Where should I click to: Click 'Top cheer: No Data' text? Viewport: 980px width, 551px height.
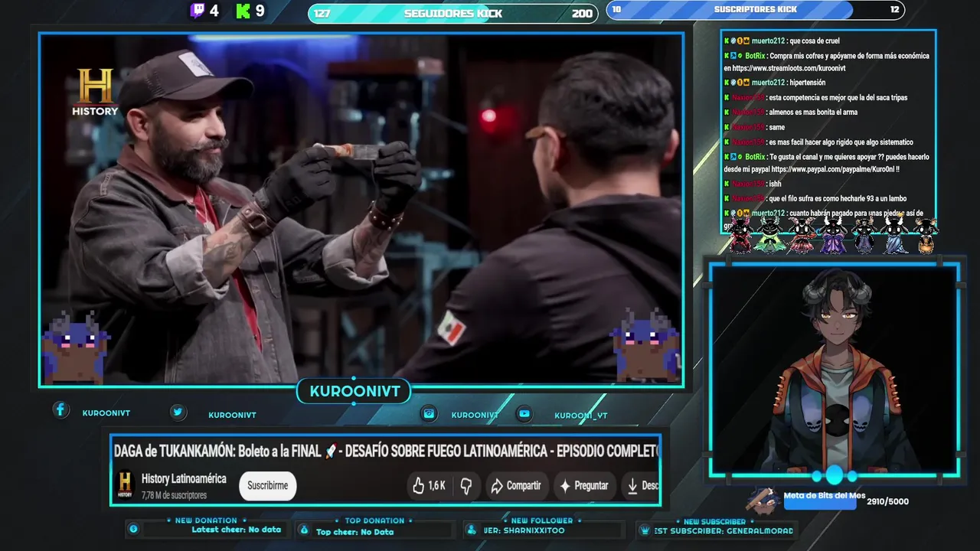click(354, 532)
